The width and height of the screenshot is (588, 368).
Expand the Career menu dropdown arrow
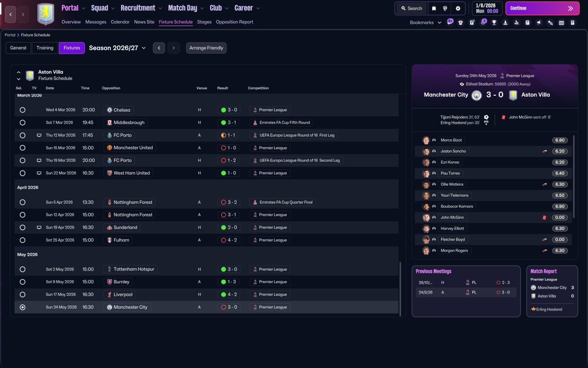(258, 8)
